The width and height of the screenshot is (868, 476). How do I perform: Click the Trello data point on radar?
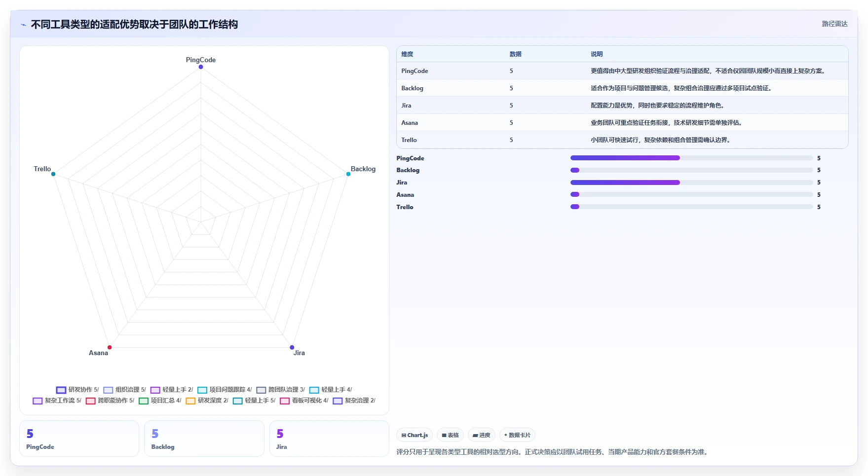coord(53,174)
